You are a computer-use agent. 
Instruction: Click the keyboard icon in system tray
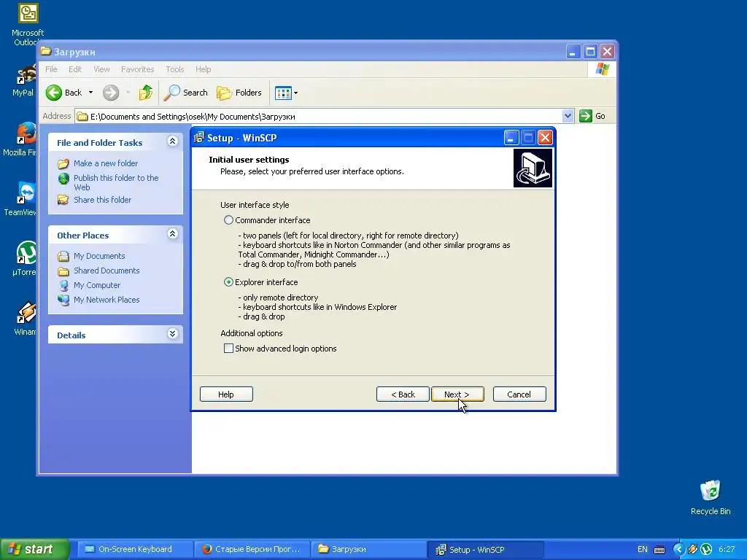[659, 550]
